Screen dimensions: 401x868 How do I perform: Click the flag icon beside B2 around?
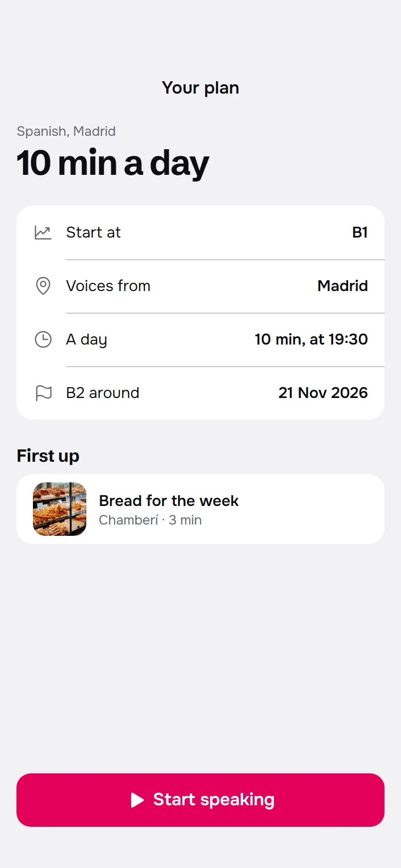point(44,393)
